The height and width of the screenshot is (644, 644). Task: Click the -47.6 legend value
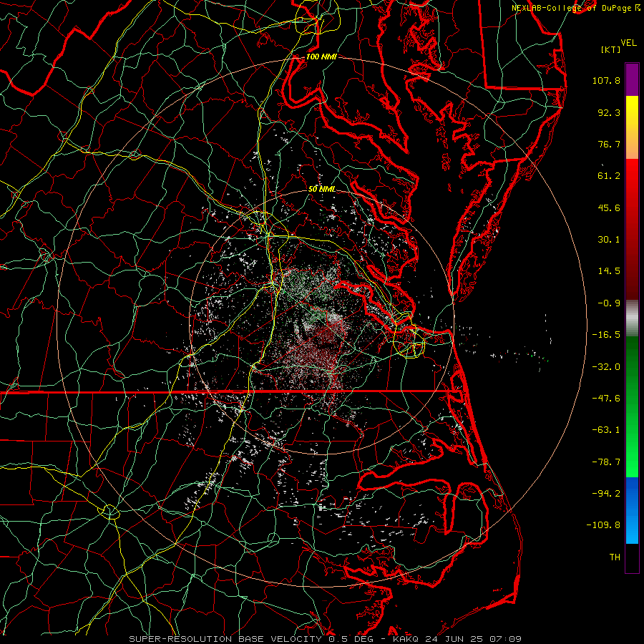tap(606, 399)
